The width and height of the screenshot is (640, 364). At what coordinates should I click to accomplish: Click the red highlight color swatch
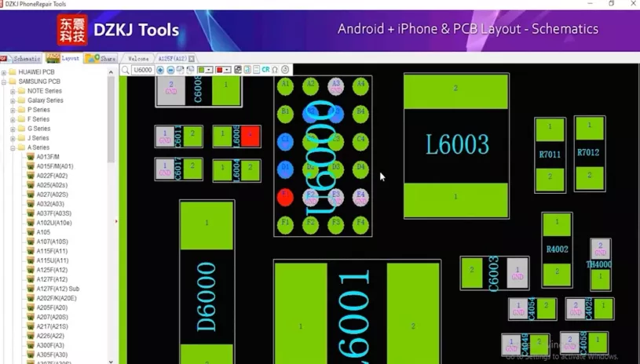(220, 70)
